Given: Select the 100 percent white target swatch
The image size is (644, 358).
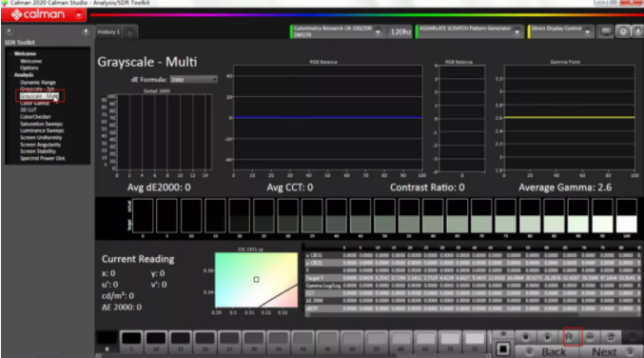Looking at the screenshot, I should (626, 216).
